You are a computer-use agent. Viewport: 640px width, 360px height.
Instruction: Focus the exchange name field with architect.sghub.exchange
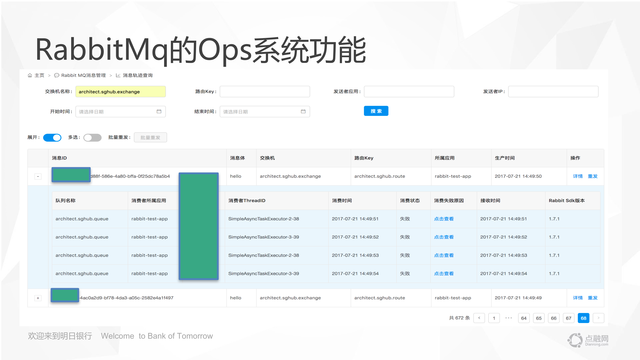click(120, 91)
